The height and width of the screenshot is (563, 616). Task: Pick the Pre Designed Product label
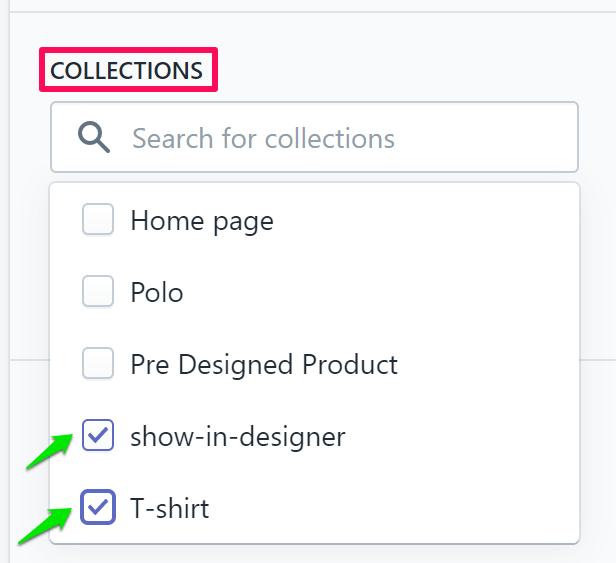264,364
